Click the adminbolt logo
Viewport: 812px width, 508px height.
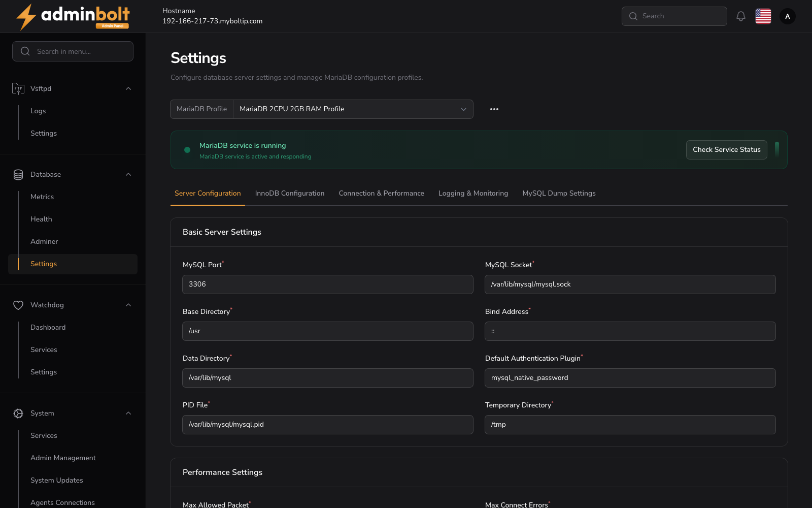73,17
